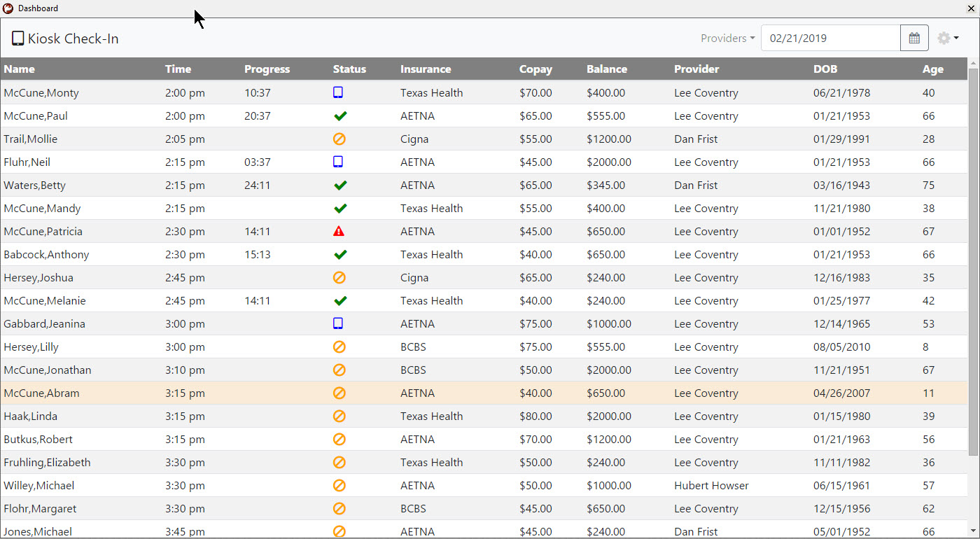Sort by the Time column header
Viewport: 980px width, 539px height.
click(x=178, y=69)
